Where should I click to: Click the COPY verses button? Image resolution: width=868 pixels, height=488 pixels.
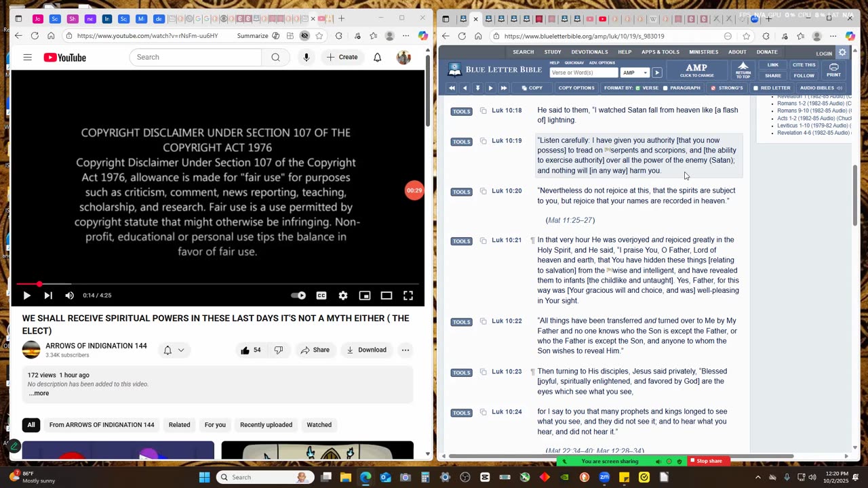coord(532,88)
